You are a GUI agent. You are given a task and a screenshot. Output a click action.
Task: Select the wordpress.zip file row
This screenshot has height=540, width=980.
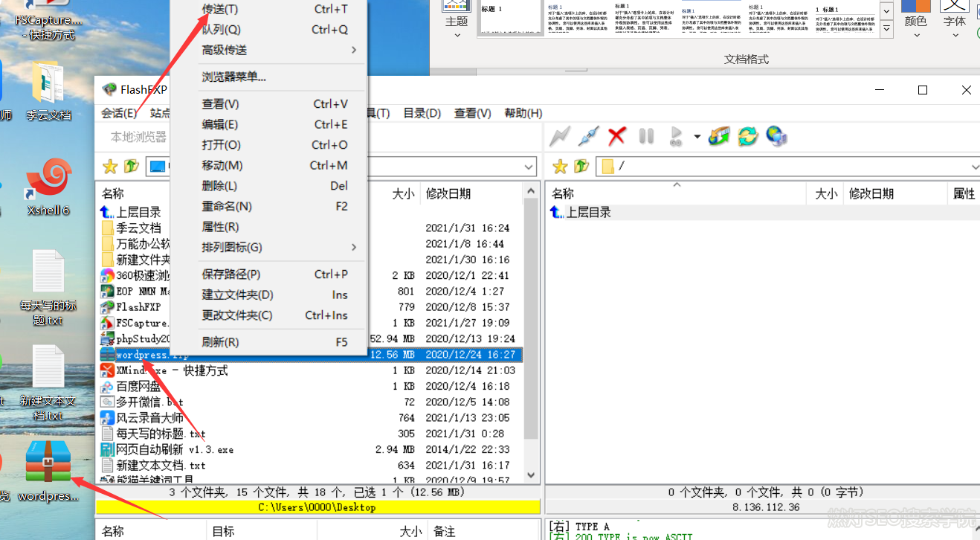tap(311, 355)
